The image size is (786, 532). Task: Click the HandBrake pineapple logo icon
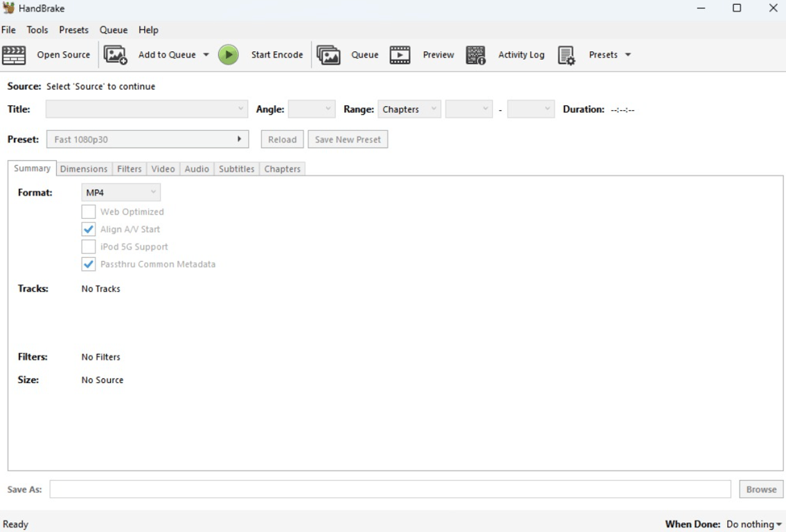[x=9, y=8]
